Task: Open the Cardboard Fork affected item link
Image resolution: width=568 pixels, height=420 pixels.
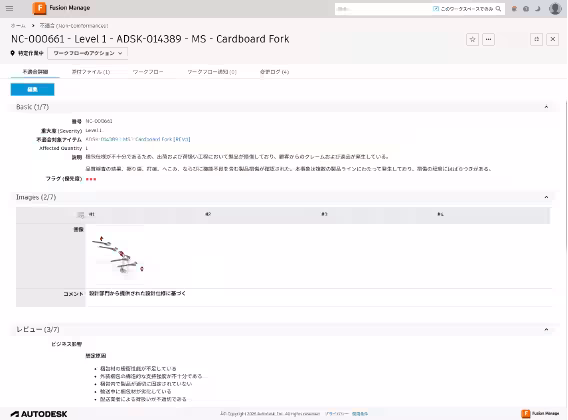Action: coord(138,139)
